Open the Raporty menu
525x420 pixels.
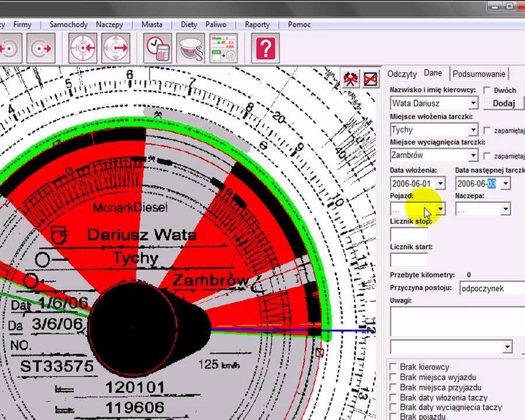coord(257,24)
